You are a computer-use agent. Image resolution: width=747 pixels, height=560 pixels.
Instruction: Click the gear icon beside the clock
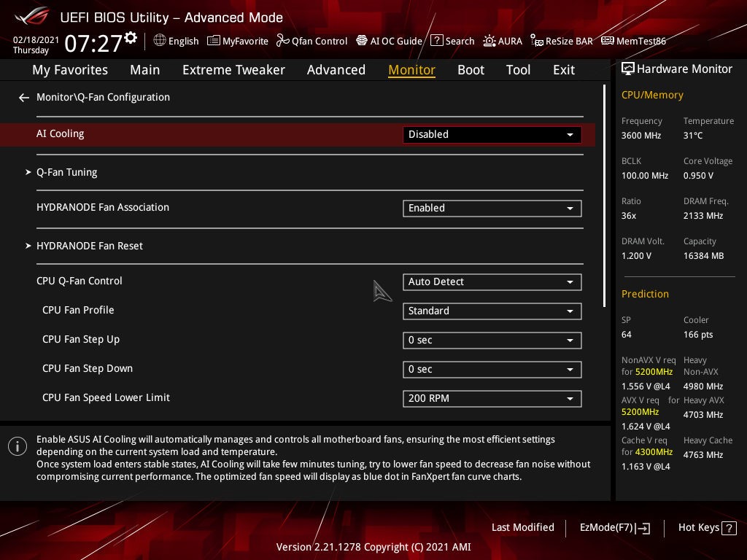point(131,38)
